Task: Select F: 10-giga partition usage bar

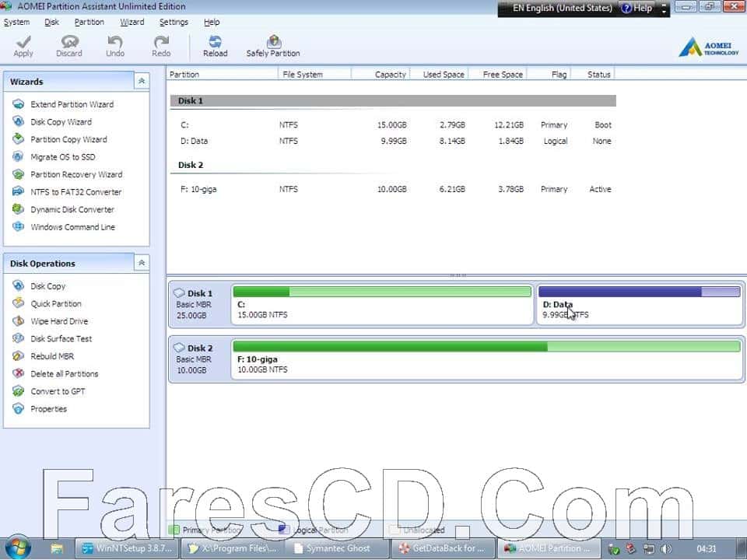Action: click(486, 347)
